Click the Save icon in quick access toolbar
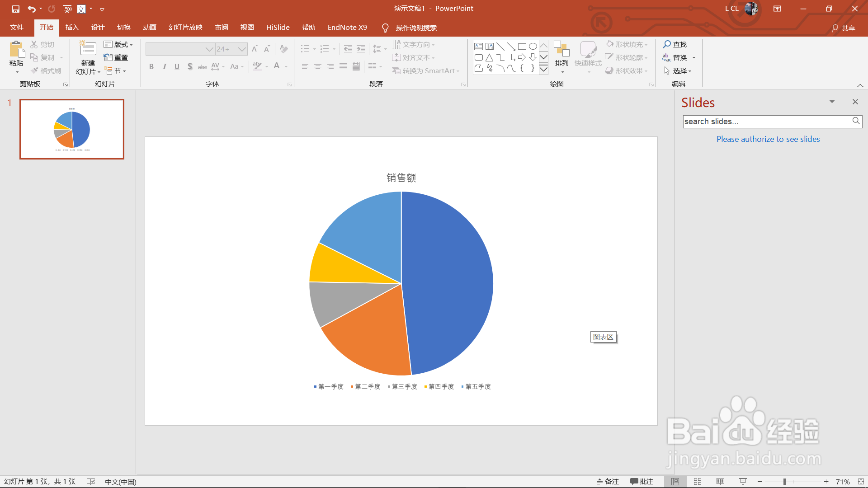 click(16, 9)
